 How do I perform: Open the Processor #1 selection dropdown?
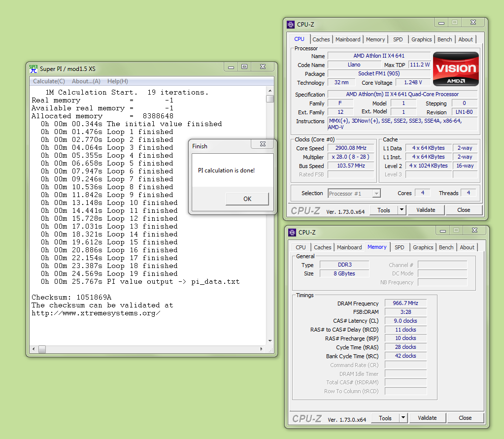376,194
